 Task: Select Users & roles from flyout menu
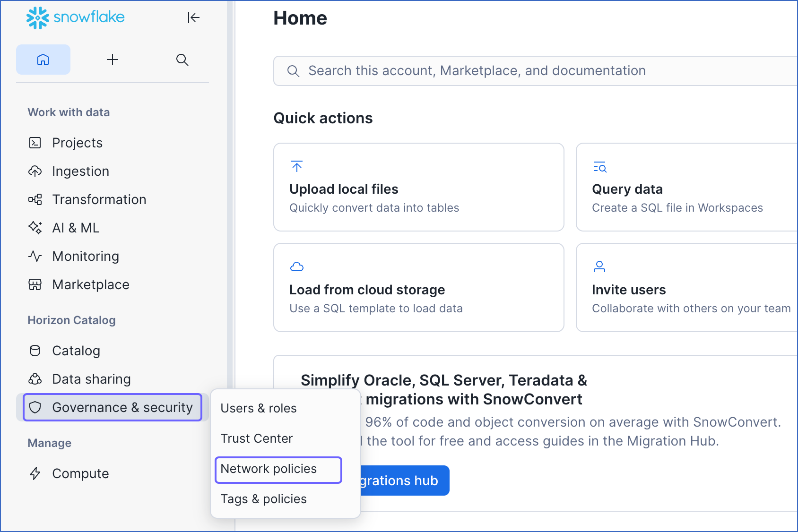tap(259, 408)
